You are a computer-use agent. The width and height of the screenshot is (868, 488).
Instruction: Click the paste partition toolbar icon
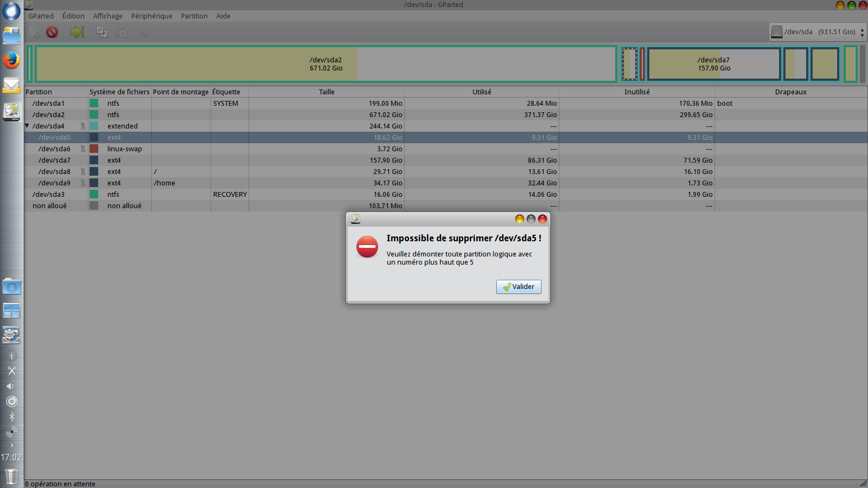point(121,33)
